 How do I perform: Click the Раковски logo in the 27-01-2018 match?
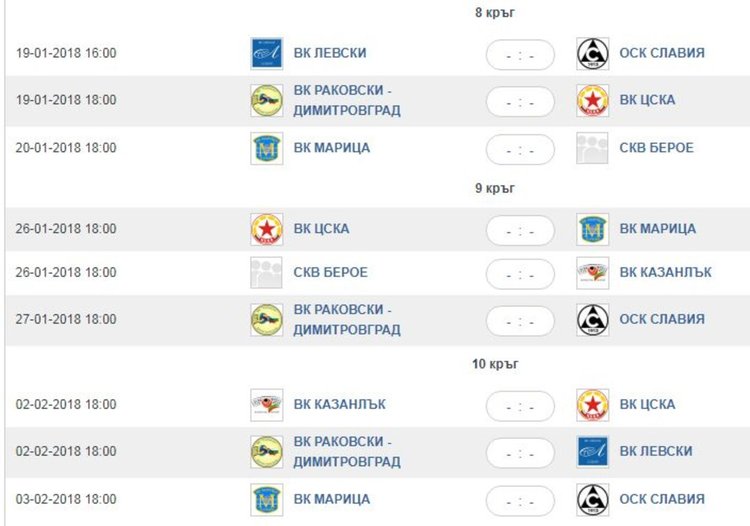[266, 320]
